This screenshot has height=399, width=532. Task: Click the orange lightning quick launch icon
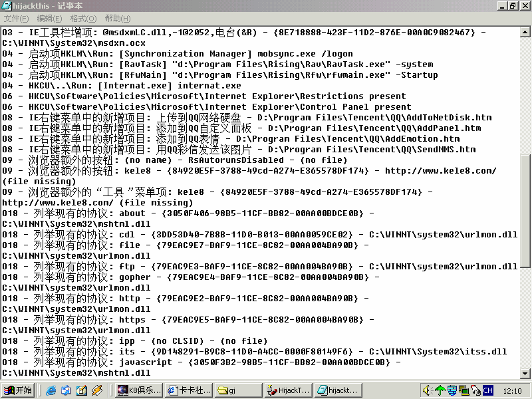point(96,390)
